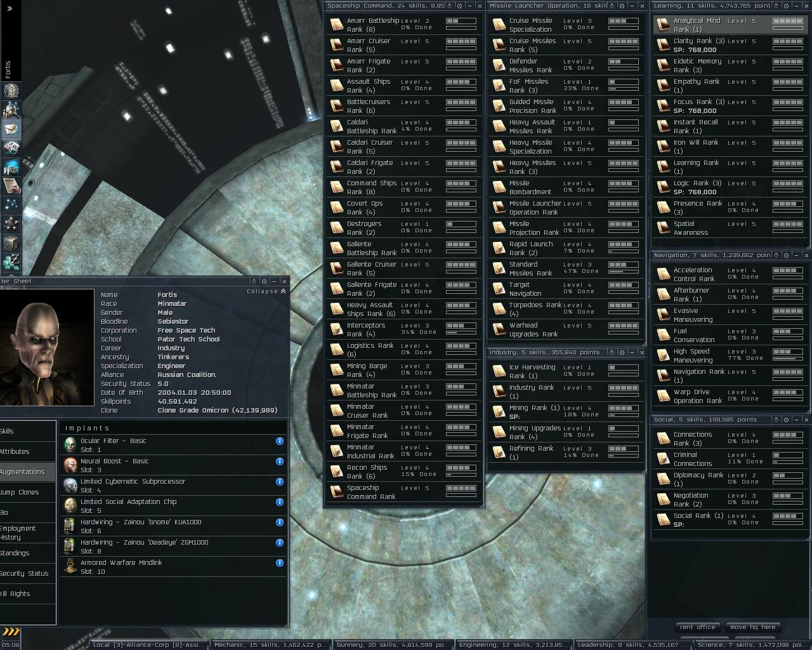The height and width of the screenshot is (650, 812).
Task: Click the corporation name Free Space Tech
Action: click(x=187, y=331)
